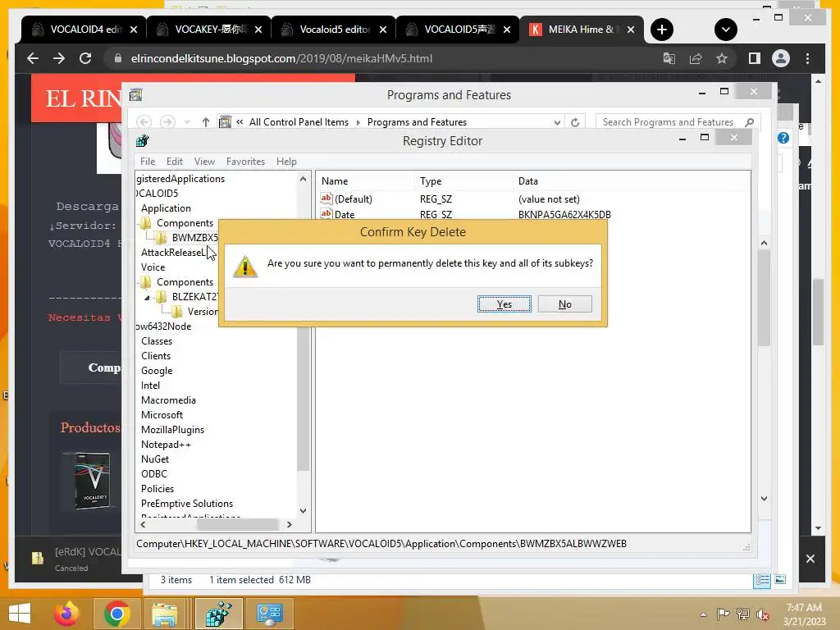Confirm deletion with the Yes button
Image resolution: width=840 pixels, height=630 pixels.
504,304
